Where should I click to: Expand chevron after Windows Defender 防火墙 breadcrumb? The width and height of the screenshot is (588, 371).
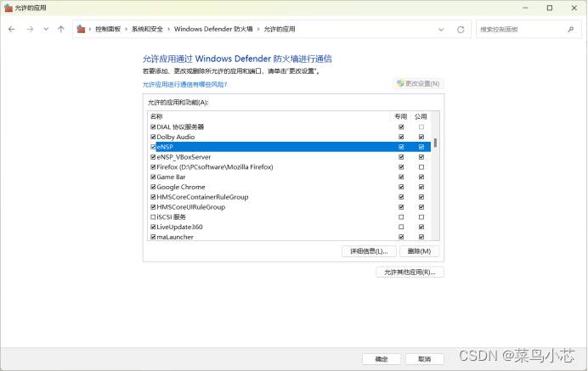point(258,29)
